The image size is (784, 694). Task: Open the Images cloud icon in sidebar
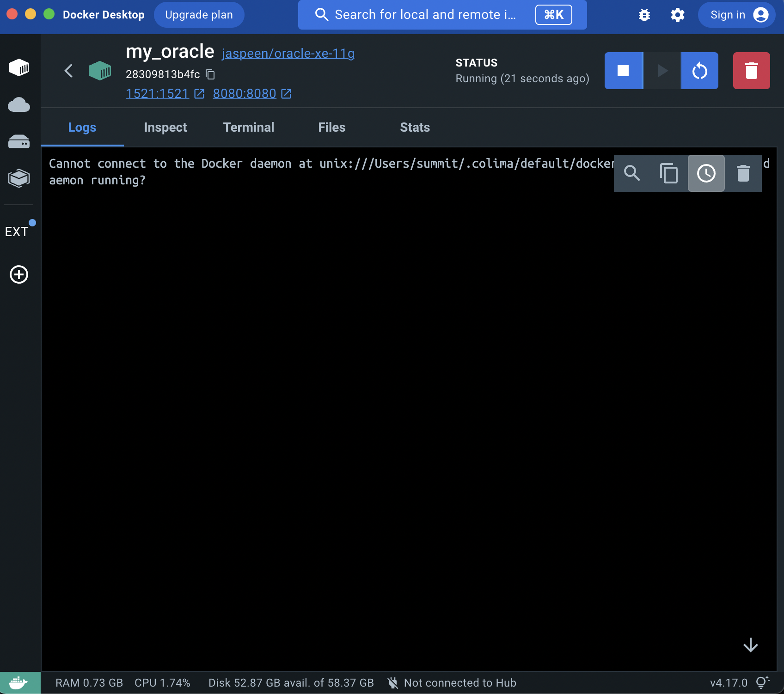pos(19,105)
